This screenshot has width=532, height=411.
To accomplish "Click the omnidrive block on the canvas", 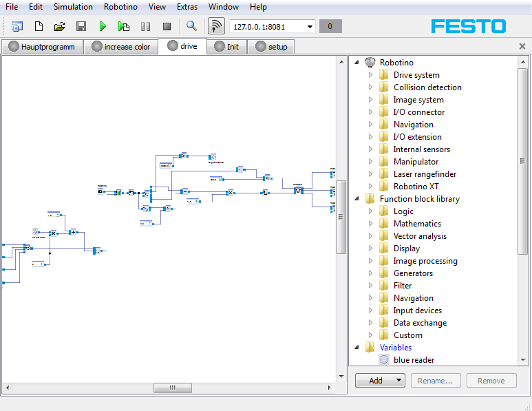I will [x=298, y=191].
